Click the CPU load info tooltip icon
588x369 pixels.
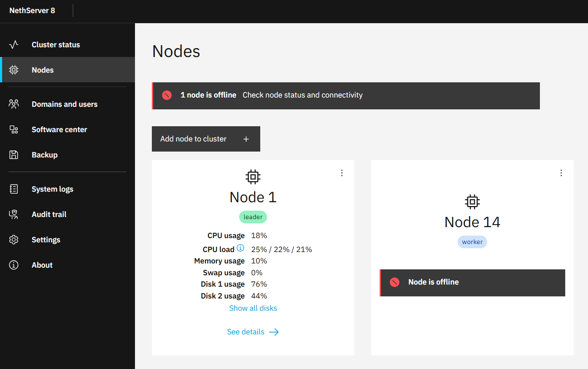pos(240,248)
